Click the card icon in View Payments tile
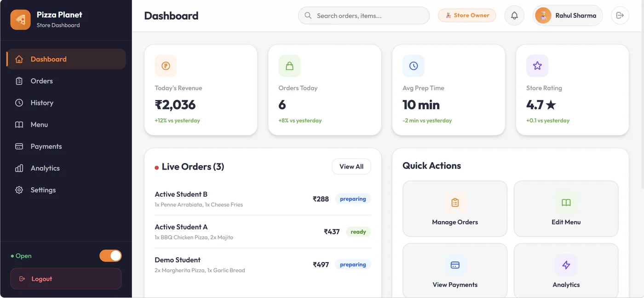This screenshot has height=298, width=644. click(455, 265)
